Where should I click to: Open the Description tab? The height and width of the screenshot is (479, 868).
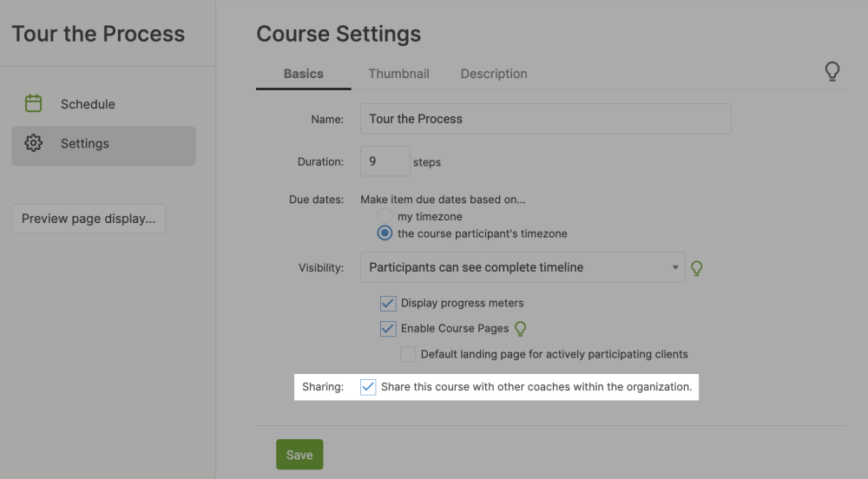(493, 74)
